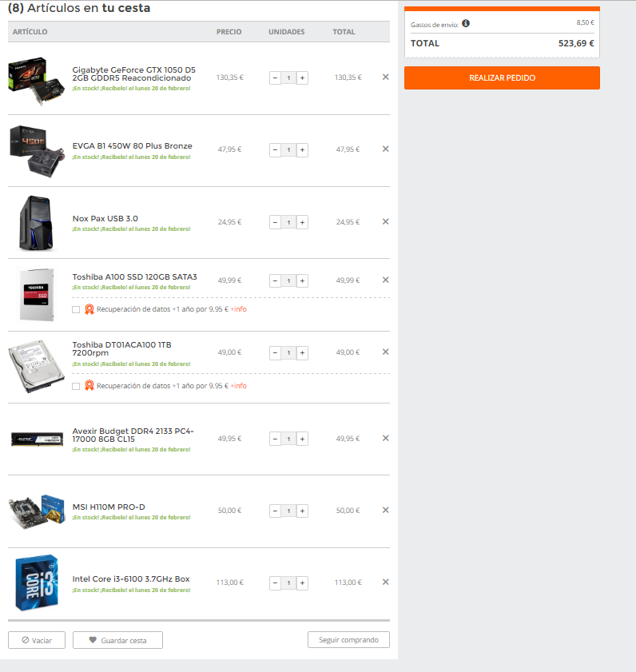
Task: Remove EVGA B1 450W item with X
Action: (x=385, y=149)
